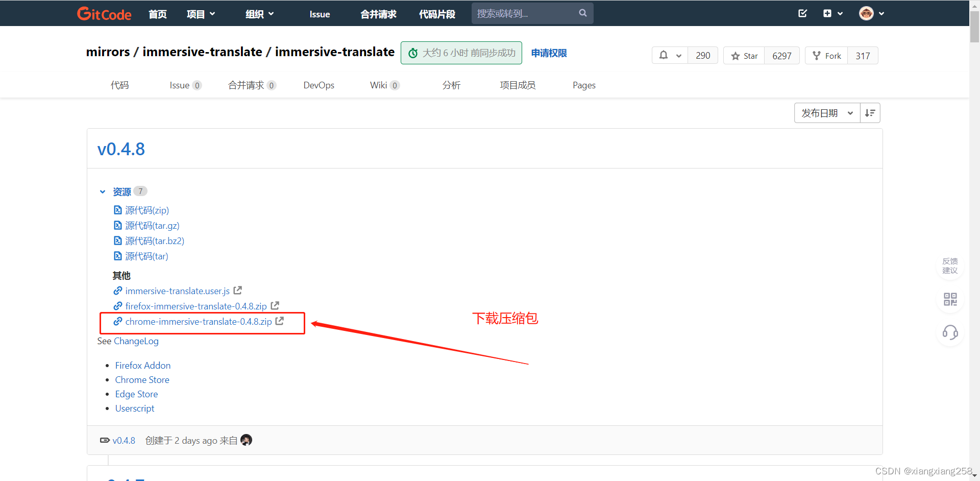The image size is (980, 481).
Task: Open 合并请求 in the top navbar
Action: point(378,14)
